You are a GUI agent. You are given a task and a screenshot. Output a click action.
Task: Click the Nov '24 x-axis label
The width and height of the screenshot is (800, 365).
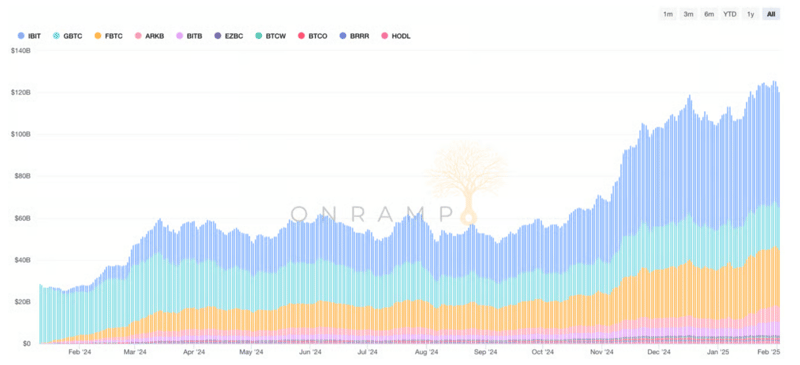pos(602,352)
